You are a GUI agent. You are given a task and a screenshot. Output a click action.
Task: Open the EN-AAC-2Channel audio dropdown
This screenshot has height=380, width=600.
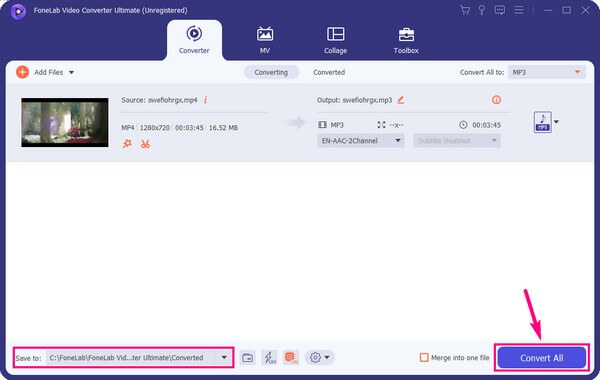pyautogui.click(x=361, y=141)
